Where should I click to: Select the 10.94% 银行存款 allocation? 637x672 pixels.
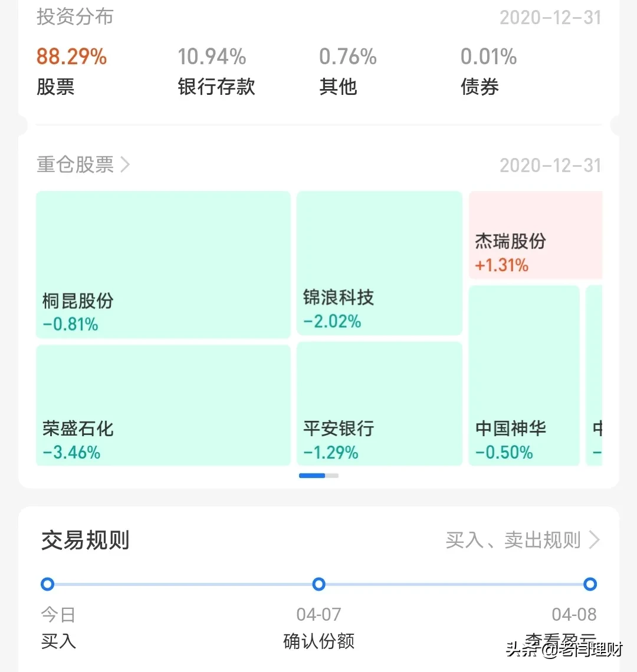[x=216, y=71]
